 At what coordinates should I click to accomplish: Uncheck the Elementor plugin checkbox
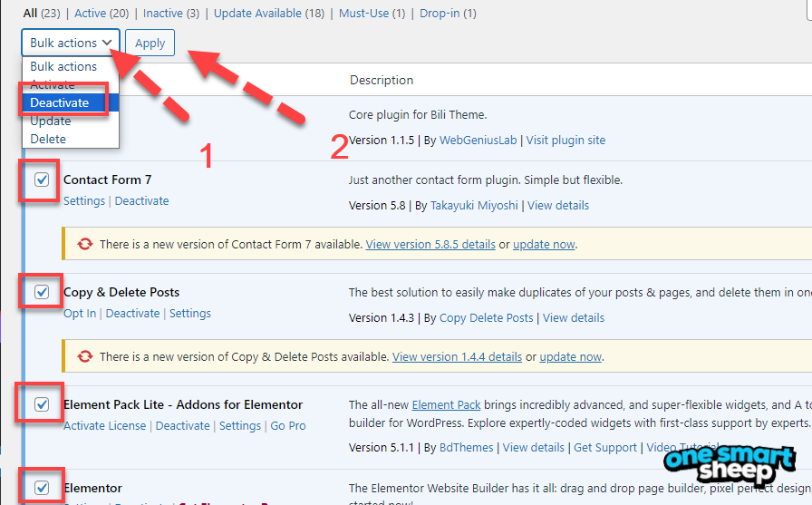point(42,488)
